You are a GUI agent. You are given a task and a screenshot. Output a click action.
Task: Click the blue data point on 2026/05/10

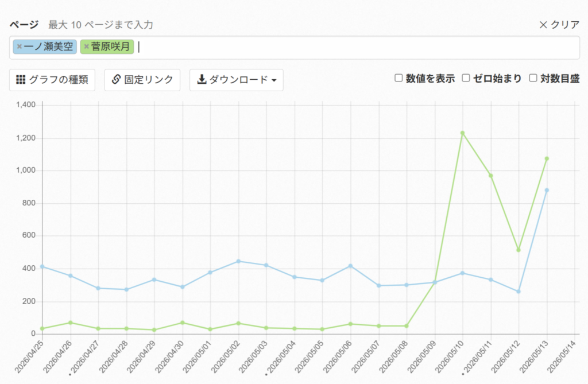pyautogui.click(x=462, y=273)
